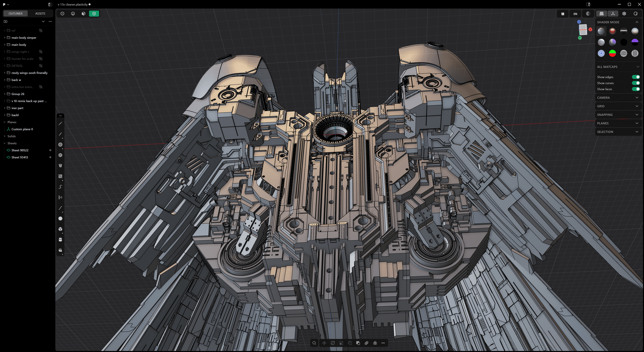
Task: Choose the solid selection mode (green cube)
Action: 94,13
